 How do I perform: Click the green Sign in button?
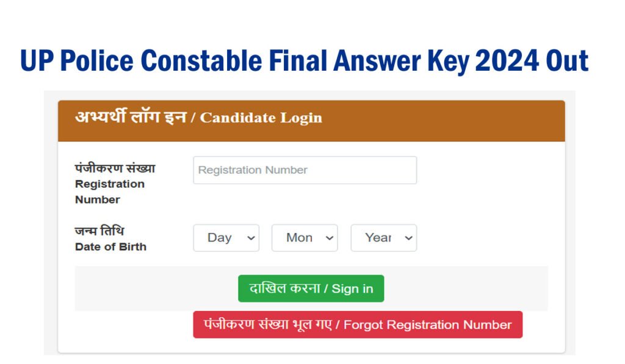(x=311, y=288)
